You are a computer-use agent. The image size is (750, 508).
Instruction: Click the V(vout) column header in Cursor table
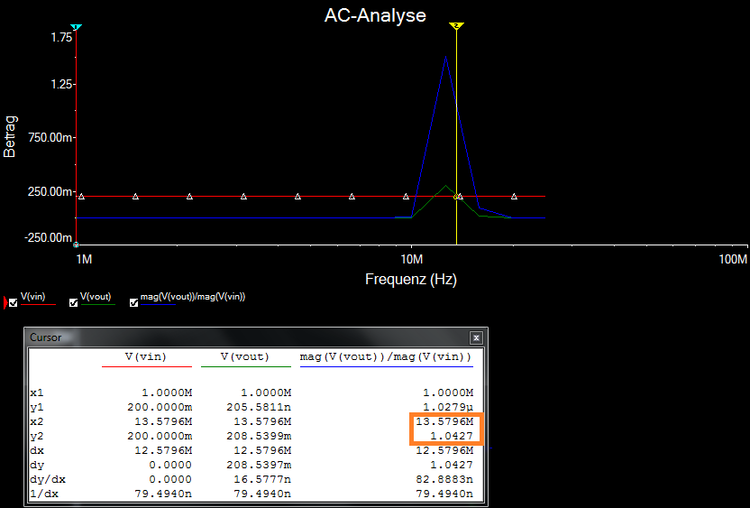pos(245,357)
